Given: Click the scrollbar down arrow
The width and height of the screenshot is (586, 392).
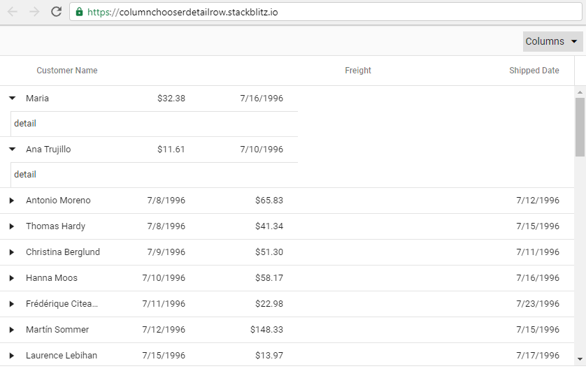Looking at the screenshot, I should pos(580,359).
